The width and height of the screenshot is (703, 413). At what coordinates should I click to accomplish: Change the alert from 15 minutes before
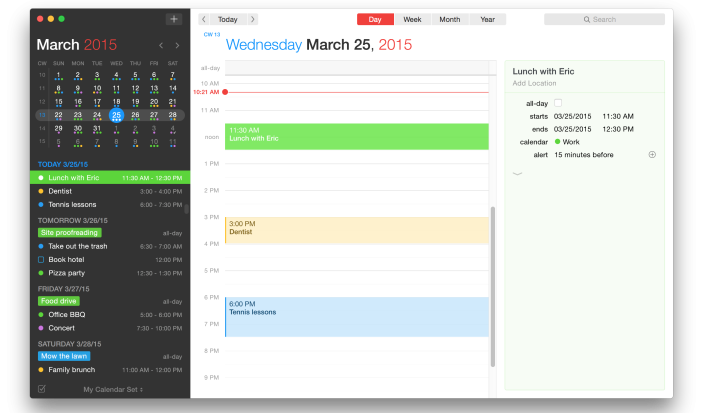583,155
